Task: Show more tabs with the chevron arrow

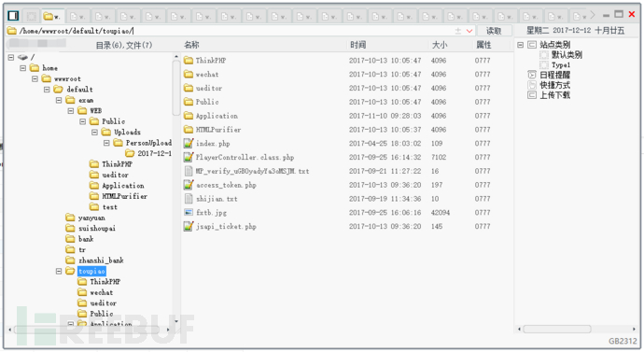Action: coord(593,15)
